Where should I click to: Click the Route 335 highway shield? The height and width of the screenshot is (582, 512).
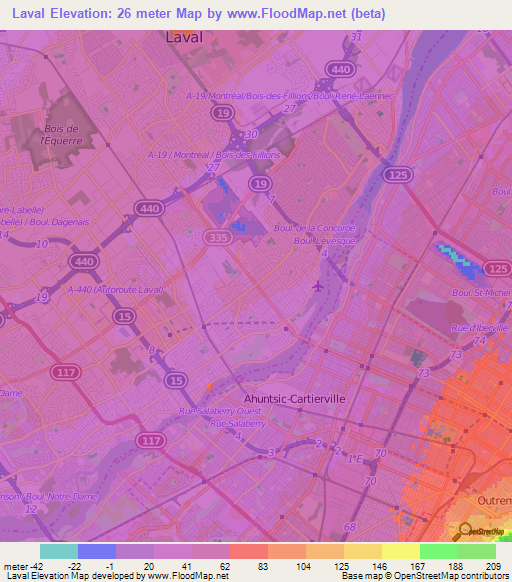(x=218, y=237)
